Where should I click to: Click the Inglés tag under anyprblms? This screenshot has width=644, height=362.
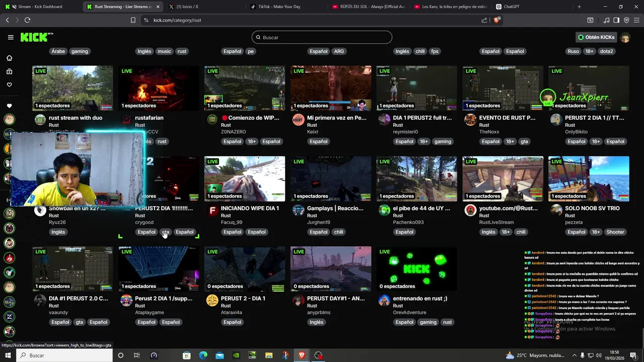click(x=316, y=322)
